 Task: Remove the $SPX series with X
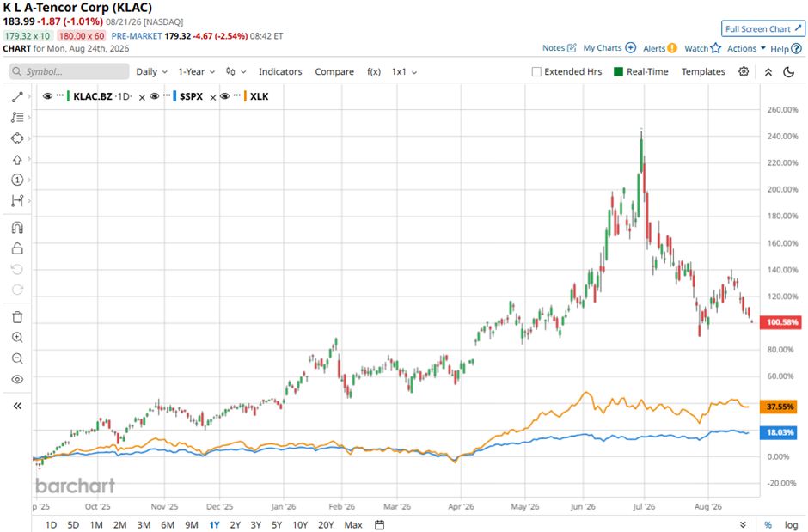(x=212, y=97)
